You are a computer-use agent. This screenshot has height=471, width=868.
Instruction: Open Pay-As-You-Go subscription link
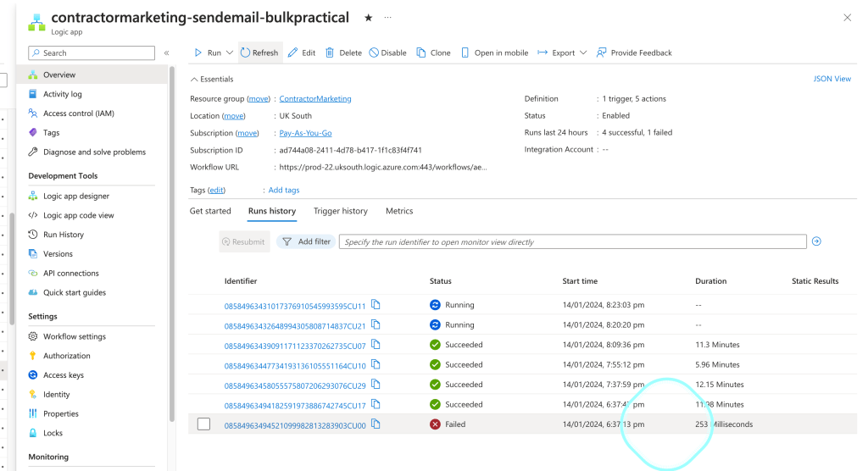click(x=305, y=133)
